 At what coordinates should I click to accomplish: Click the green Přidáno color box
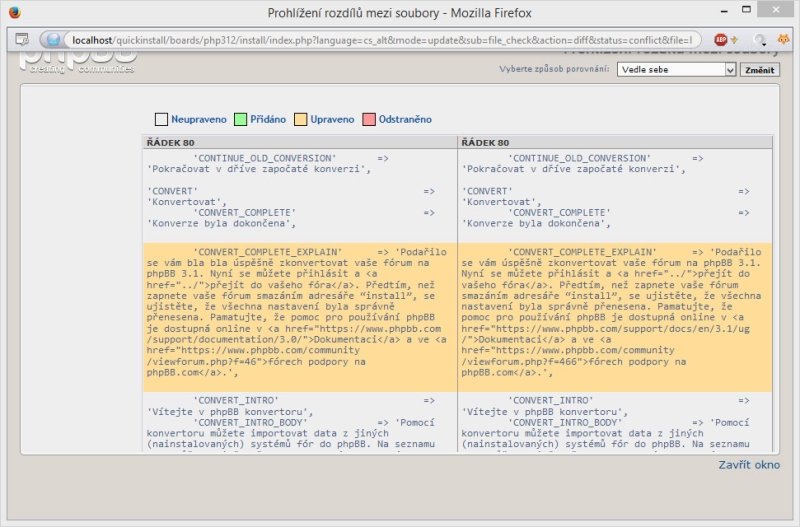[240, 119]
